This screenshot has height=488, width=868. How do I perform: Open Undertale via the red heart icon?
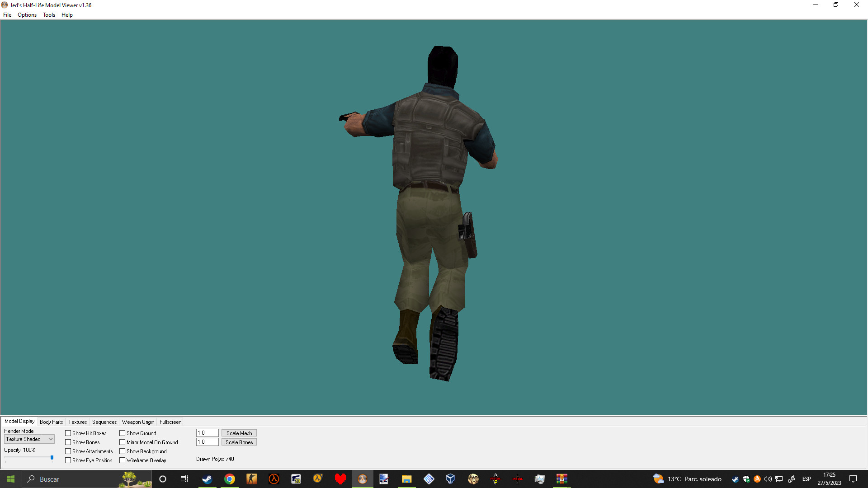pyautogui.click(x=340, y=479)
